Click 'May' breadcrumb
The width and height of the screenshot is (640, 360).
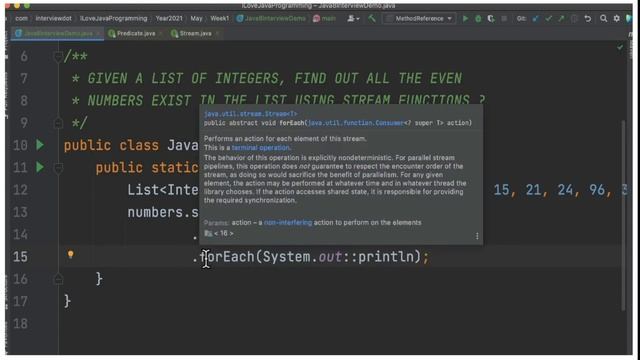[196, 19]
